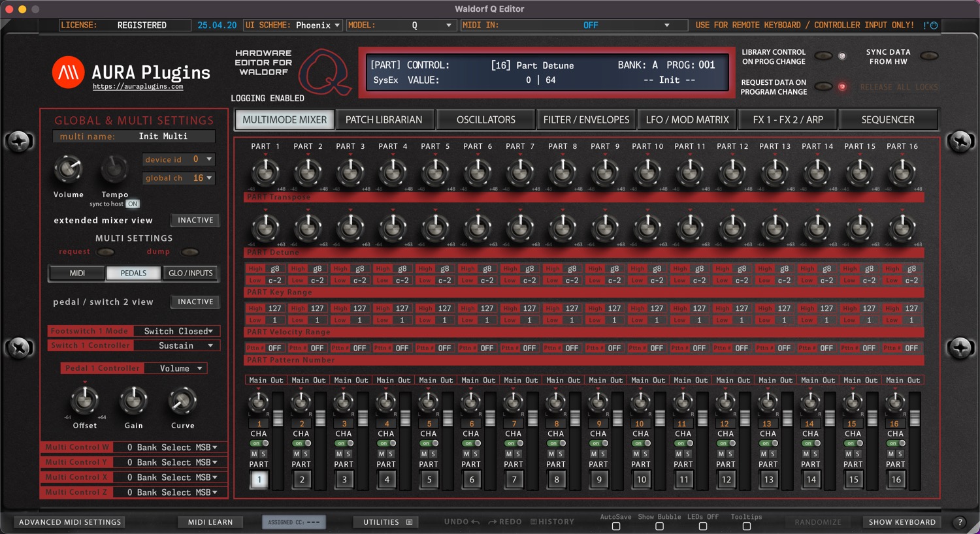The height and width of the screenshot is (534, 980).
Task: Toggle Library Control on Prog Change
Action: [x=824, y=56]
